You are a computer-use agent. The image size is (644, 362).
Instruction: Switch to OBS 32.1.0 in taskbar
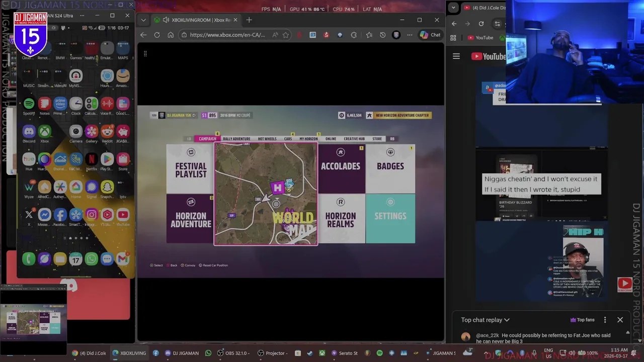click(234, 353)
